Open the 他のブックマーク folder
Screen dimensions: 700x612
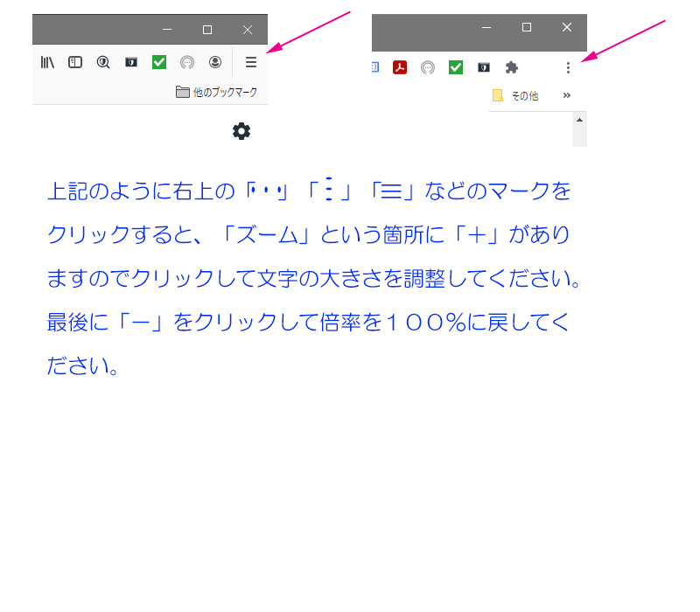[x=217, y=92]
